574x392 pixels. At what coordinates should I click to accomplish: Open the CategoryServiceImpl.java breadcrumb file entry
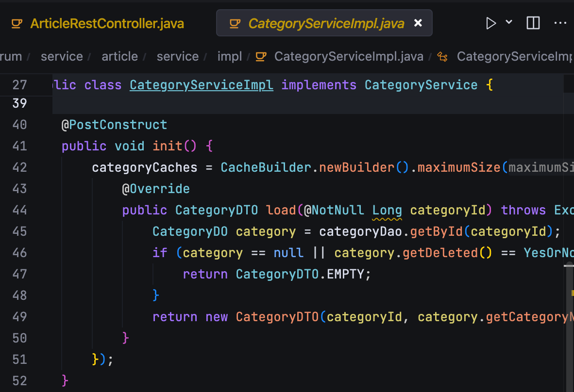click(349, 56)
